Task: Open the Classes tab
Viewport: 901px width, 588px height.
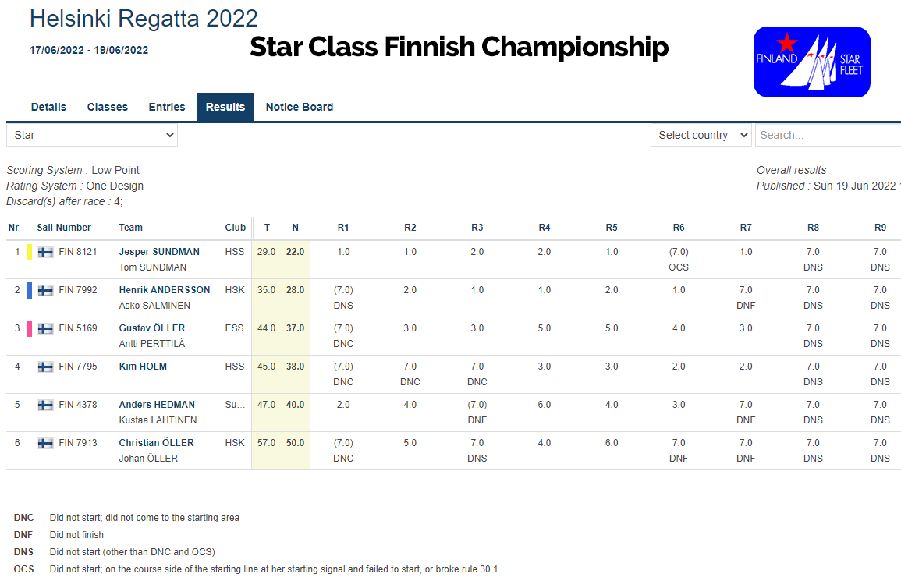Action: pos(108,107)
